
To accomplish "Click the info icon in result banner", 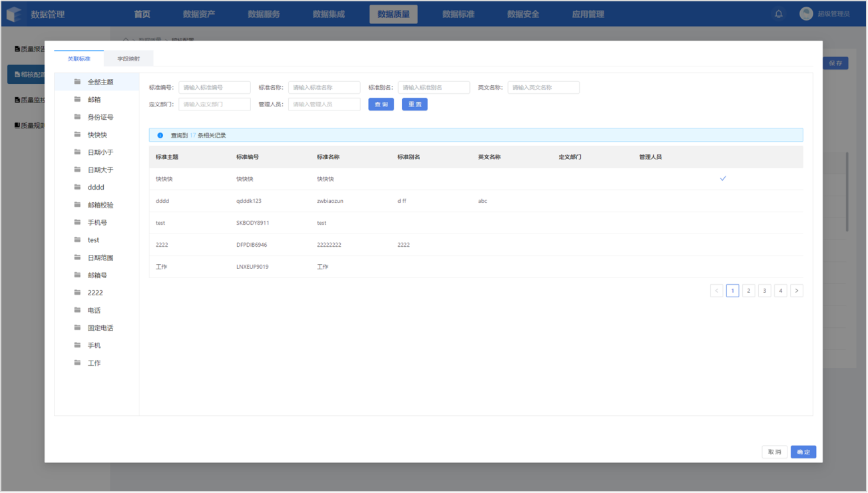I will [160, 135].
